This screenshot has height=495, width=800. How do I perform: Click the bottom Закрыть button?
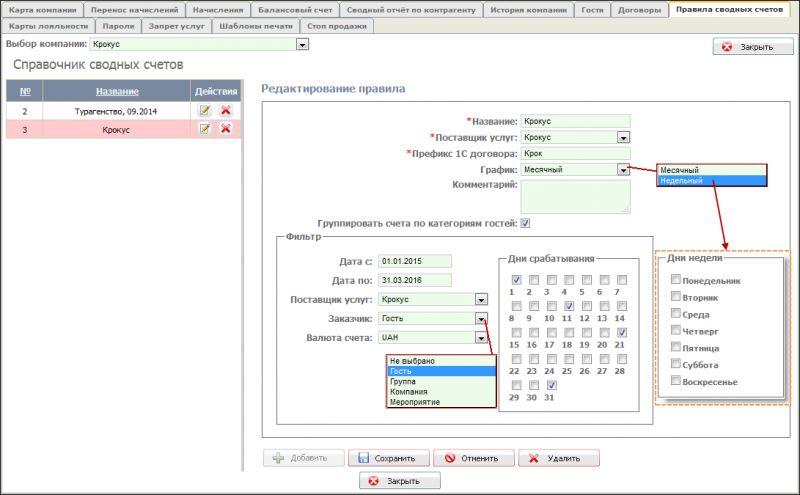(400, 481)
